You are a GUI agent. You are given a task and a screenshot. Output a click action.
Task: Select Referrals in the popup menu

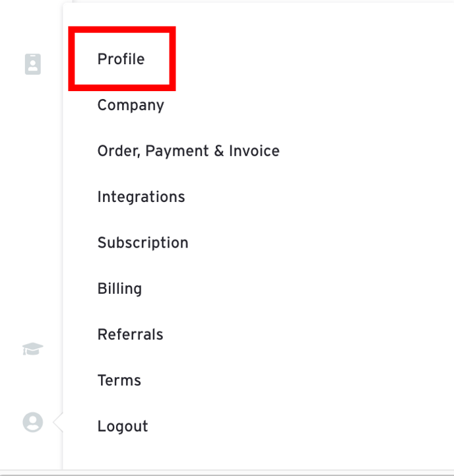click(130, 335)
